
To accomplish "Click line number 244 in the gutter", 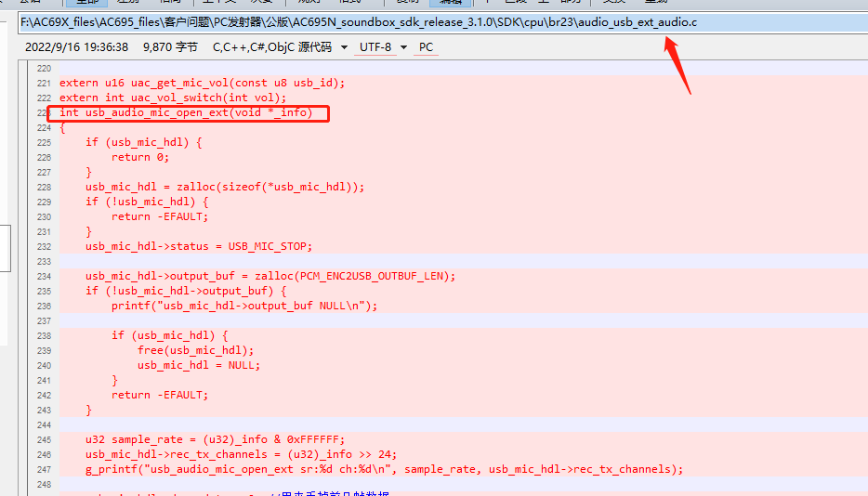I will [44, 425].
